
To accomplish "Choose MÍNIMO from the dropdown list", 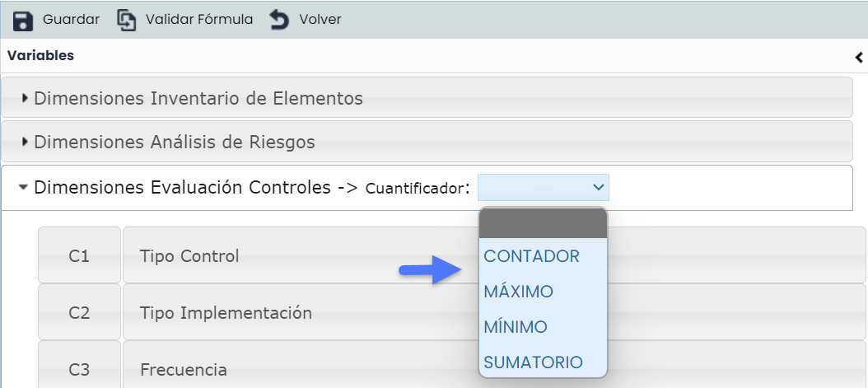I will click(x=516, y=327).
